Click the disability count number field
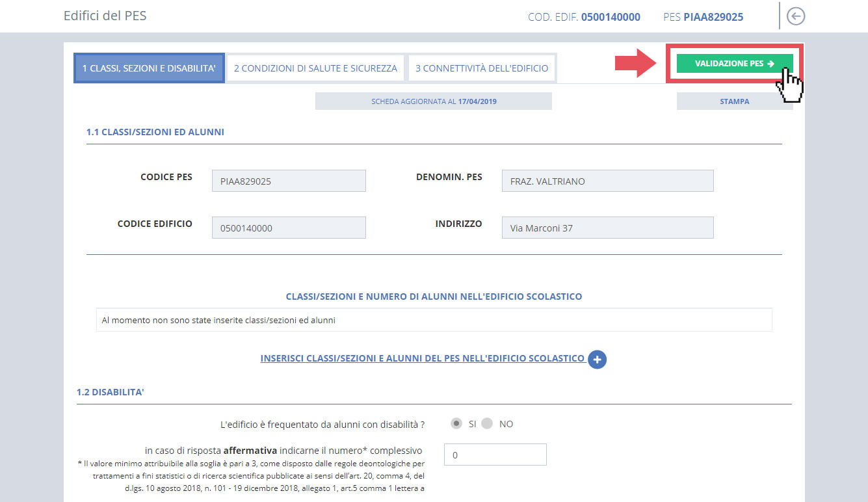Viewport: 868px width, 502px height. (x=495, y=455)
